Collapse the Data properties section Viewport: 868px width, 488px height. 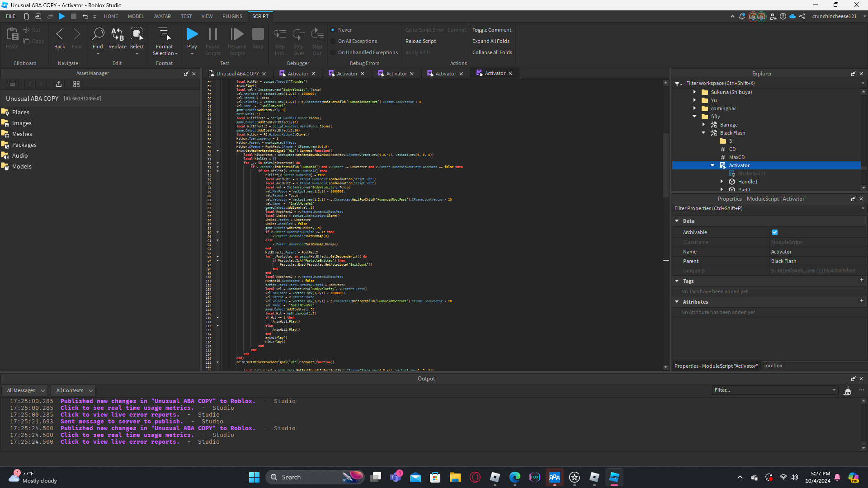[x=677, y=221]
